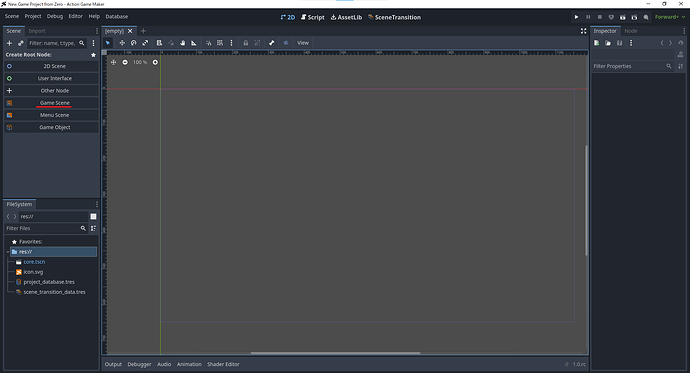Run a specific scene clapper icon
690x373 pixels.
coord(634,17)
